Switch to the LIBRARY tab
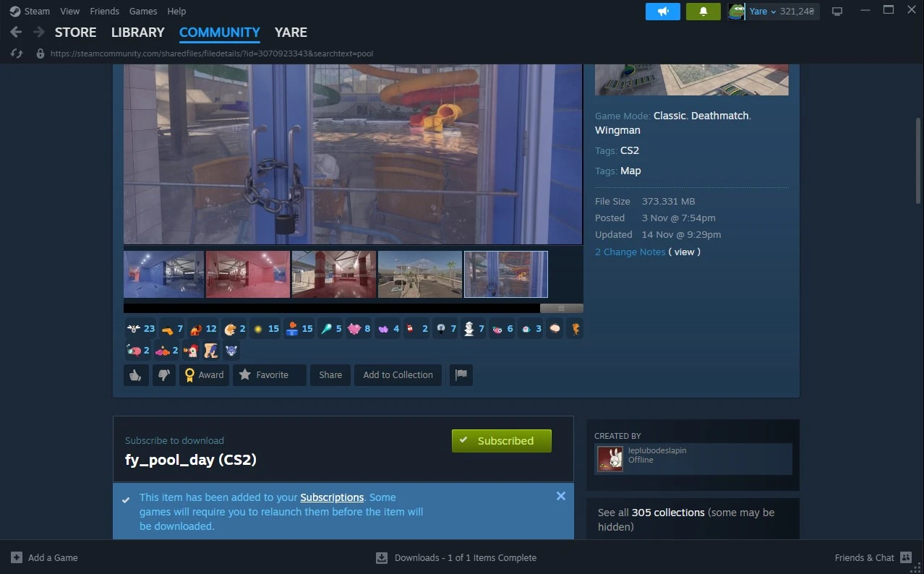 coord(137,33)
